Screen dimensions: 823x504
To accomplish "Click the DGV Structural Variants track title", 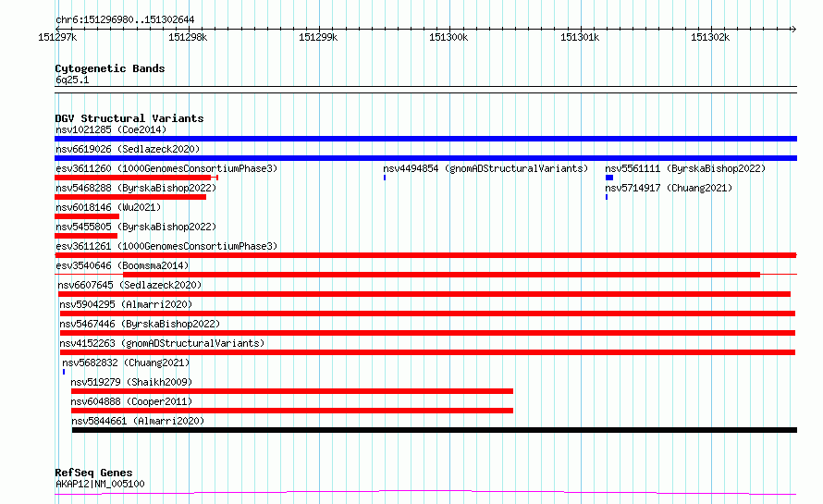I will coord(129,118).
